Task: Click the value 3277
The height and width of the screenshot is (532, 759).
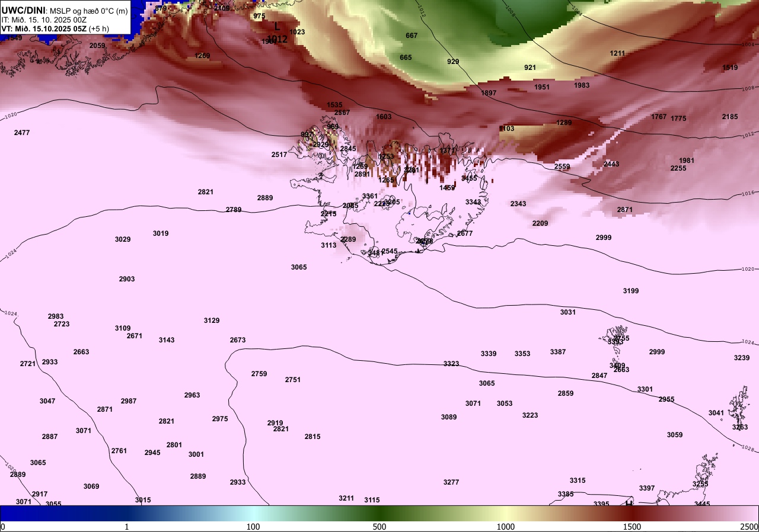Action: [451, 482]
